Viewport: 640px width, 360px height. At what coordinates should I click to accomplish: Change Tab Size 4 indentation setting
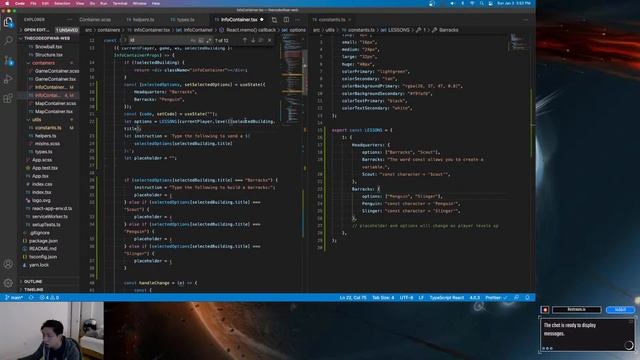click(383, 298)
